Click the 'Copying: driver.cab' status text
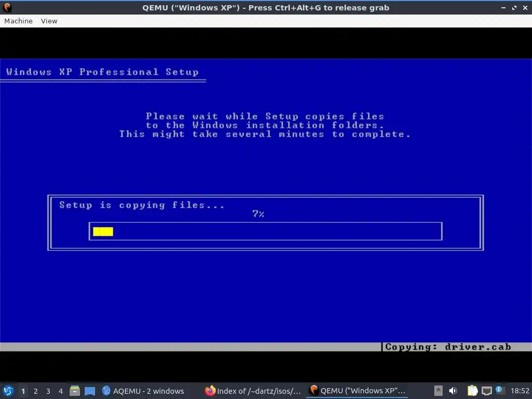 coord(448,347)
